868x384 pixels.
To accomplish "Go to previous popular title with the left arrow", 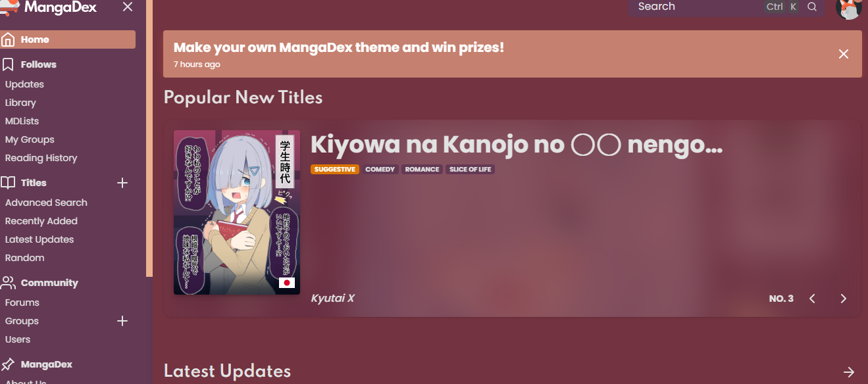I will point(812,299).
